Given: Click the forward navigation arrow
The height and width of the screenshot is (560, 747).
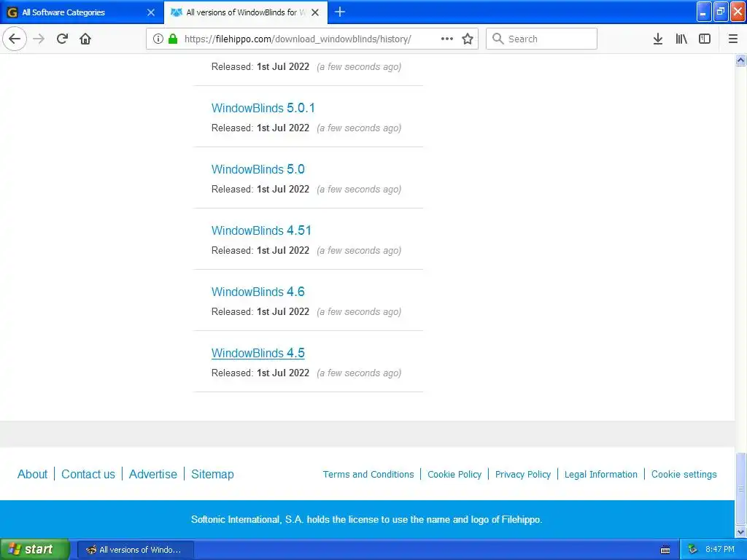Looking at the screenshot, I should (x=39, y=39).
